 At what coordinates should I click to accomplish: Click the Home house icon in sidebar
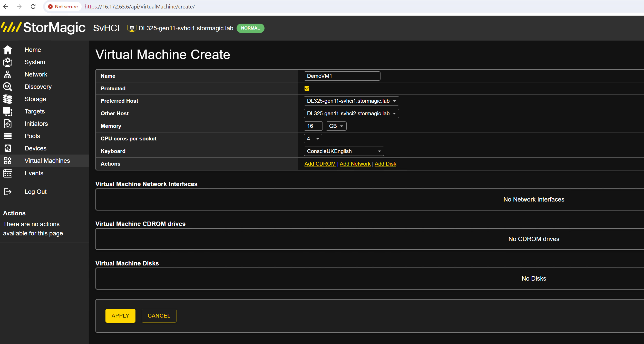click(8, 50)
